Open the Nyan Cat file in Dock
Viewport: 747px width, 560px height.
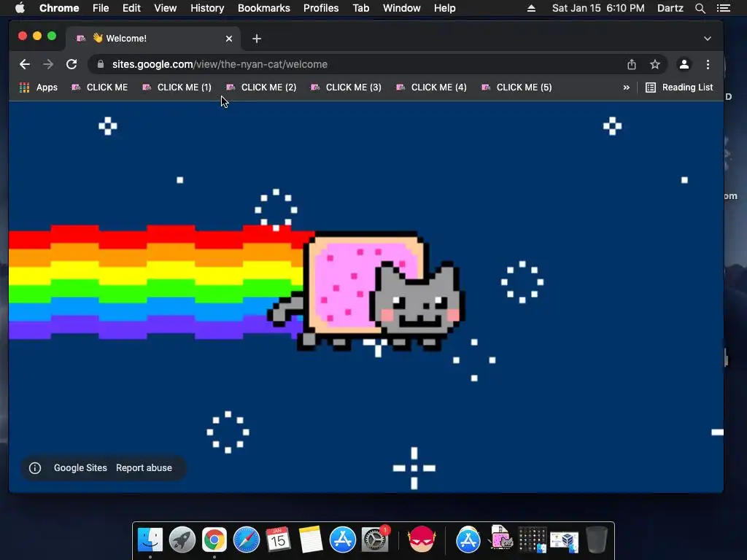coord(500,539)
